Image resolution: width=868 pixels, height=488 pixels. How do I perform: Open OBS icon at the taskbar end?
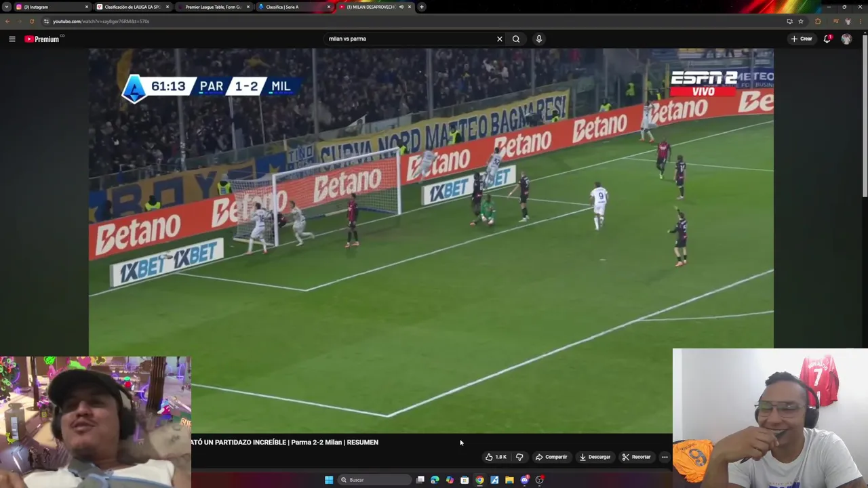[x=539, y=480]
